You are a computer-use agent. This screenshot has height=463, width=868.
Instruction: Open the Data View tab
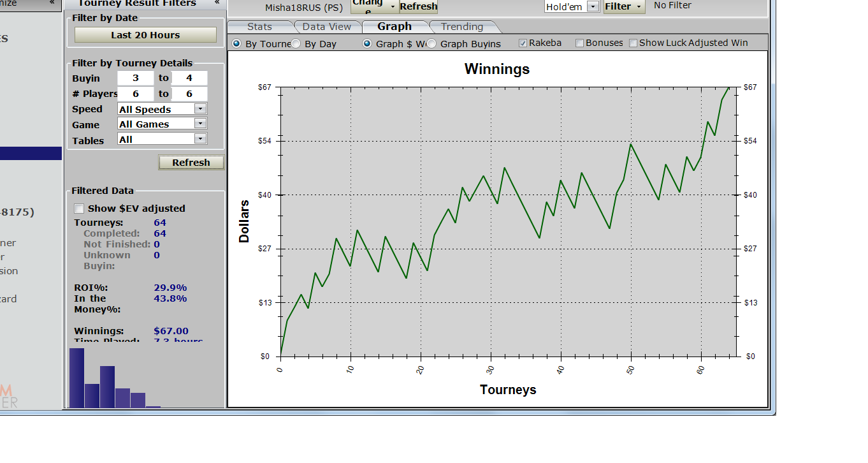click(326, 27)
